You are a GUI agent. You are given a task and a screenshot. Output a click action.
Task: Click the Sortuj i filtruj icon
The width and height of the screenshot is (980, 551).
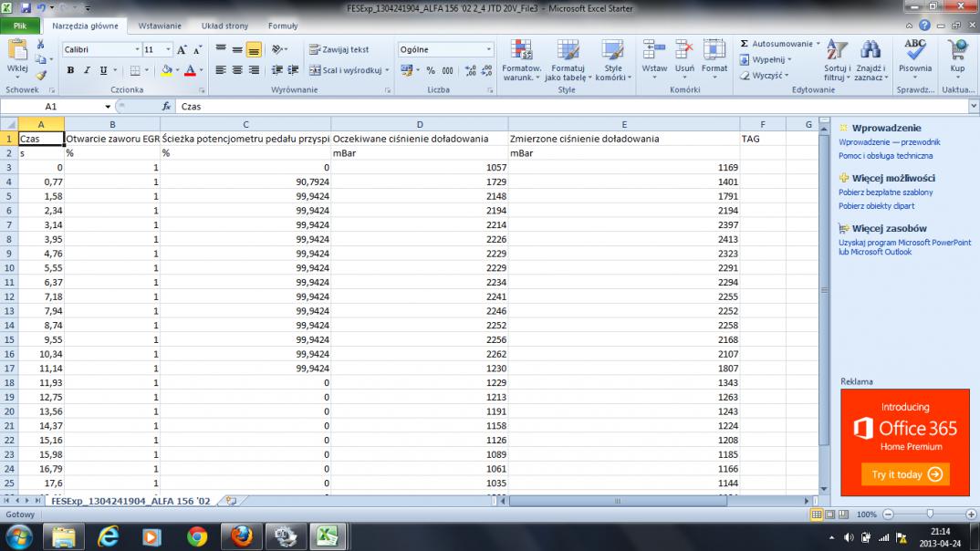[x=836, y=60]
